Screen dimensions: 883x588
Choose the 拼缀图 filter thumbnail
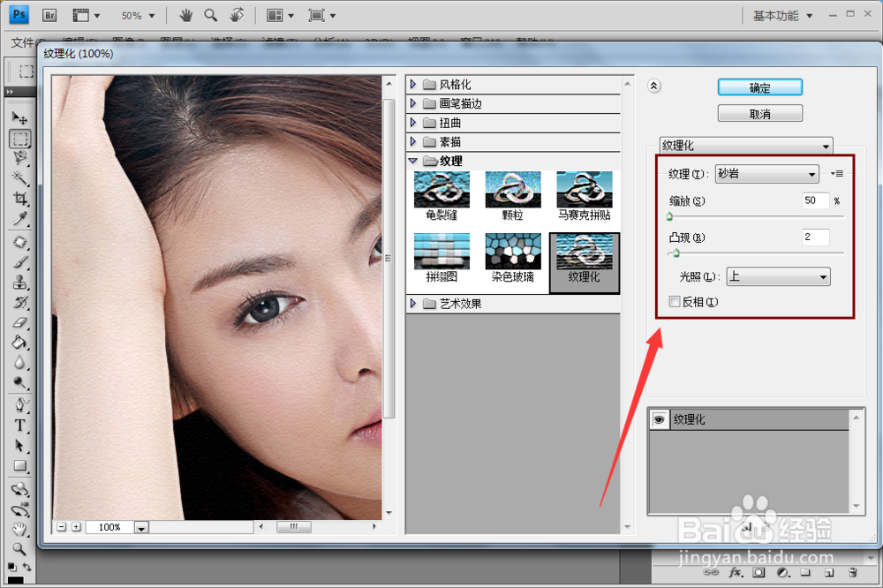(x=441, y=259)
